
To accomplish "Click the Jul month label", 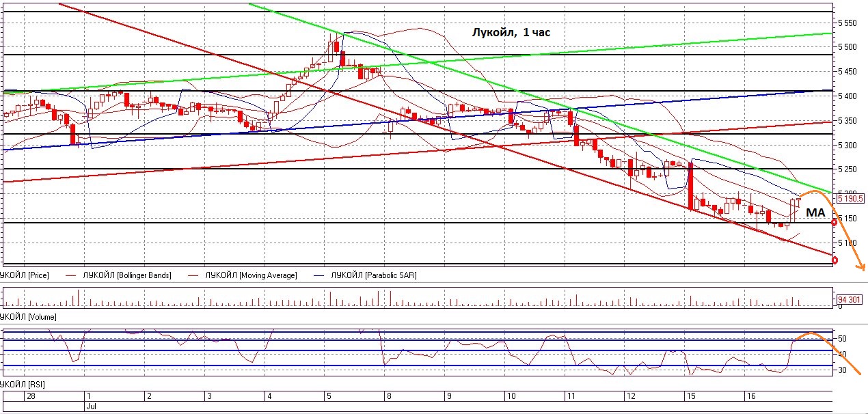I will point(90,406).
